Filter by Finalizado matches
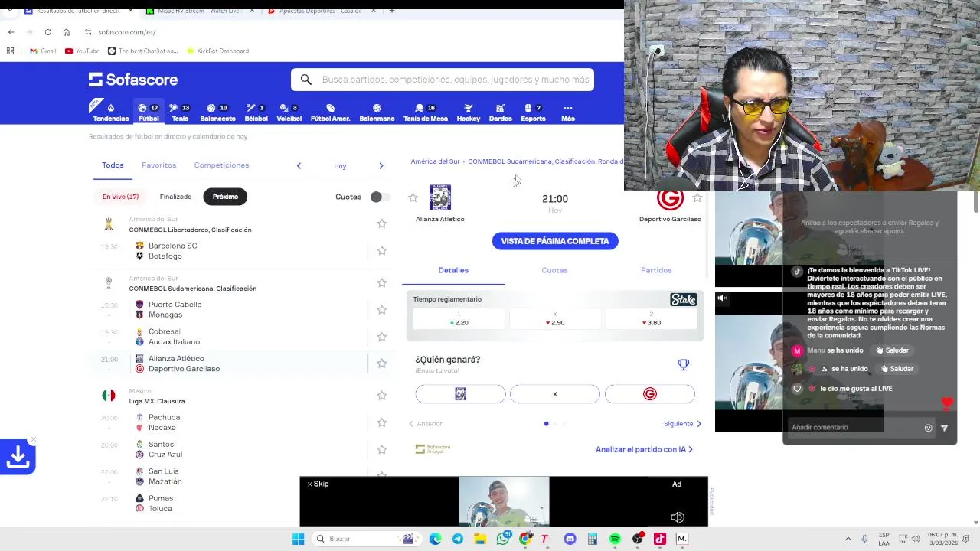The height and width of the screenshot is (551, 980). 175,197
